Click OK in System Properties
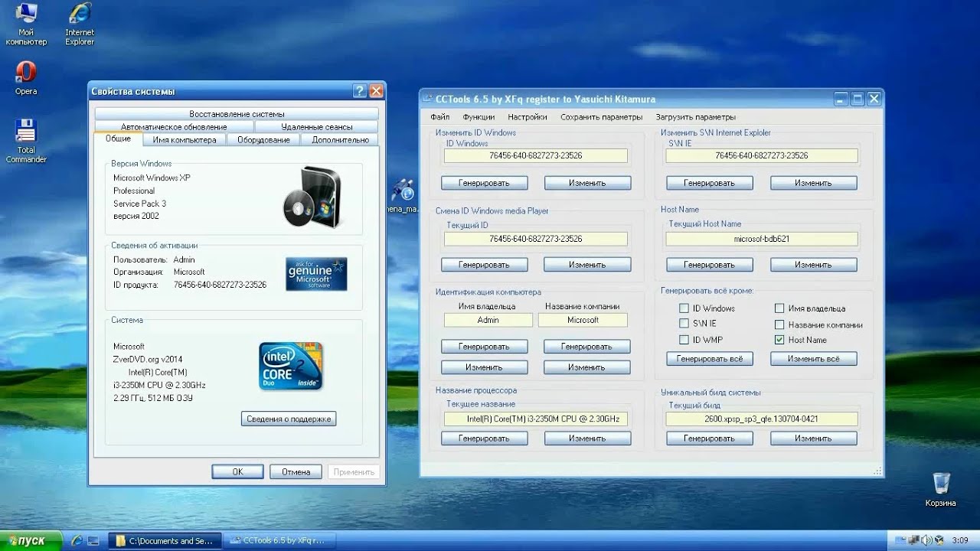 [237, 472]
